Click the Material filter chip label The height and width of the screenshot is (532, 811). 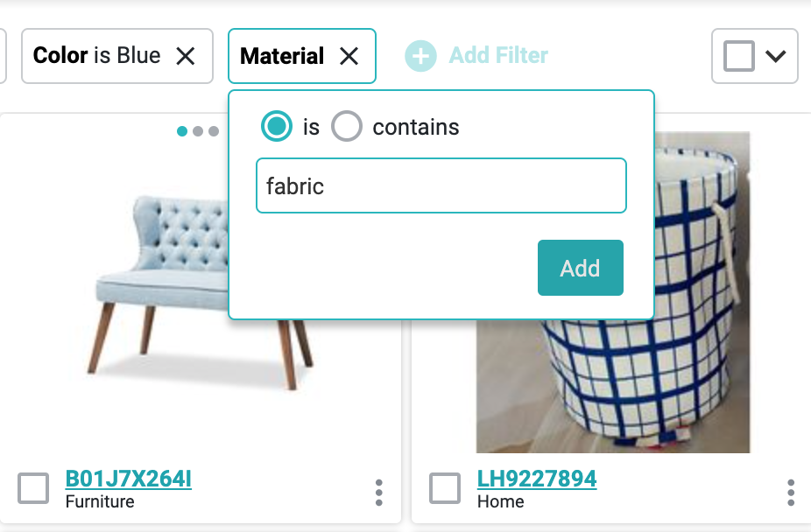282,56
